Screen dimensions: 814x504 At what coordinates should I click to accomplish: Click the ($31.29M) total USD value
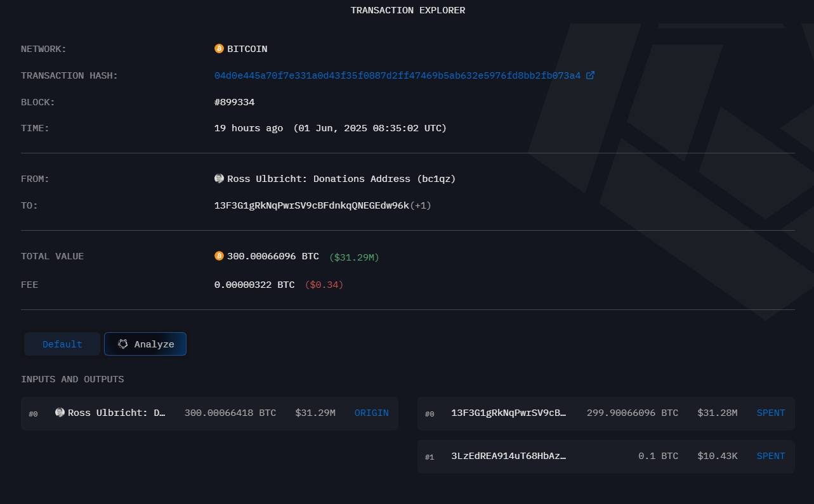(354, 257)
